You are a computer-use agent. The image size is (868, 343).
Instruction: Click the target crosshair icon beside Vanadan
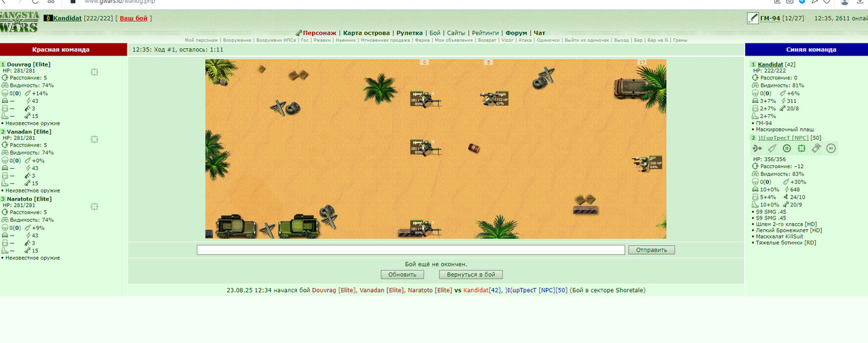[x=94, y=139]
